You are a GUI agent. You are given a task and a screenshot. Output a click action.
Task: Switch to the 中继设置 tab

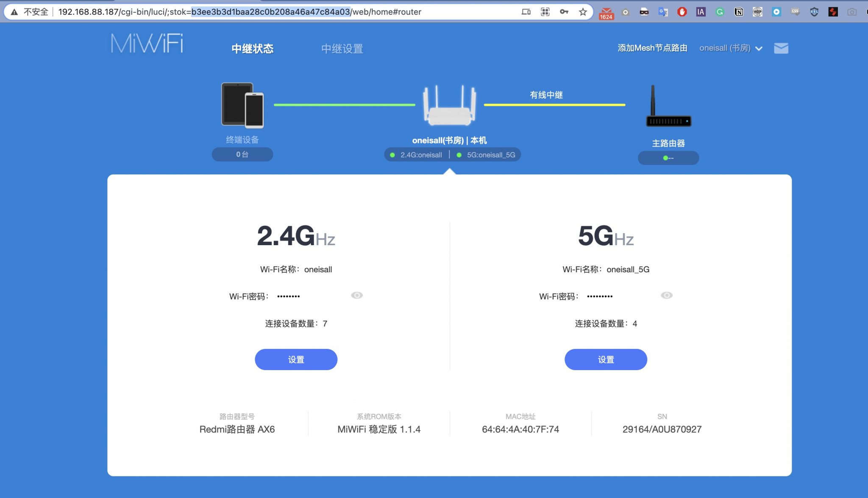[342, 49]
